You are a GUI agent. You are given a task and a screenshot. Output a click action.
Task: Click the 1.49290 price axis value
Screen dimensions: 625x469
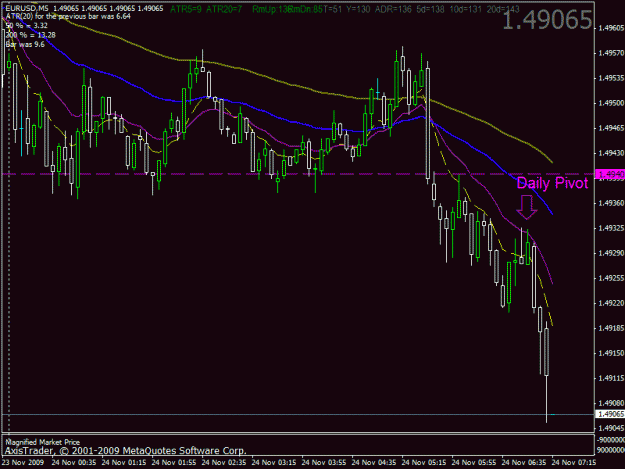click(x=611, y=253)
